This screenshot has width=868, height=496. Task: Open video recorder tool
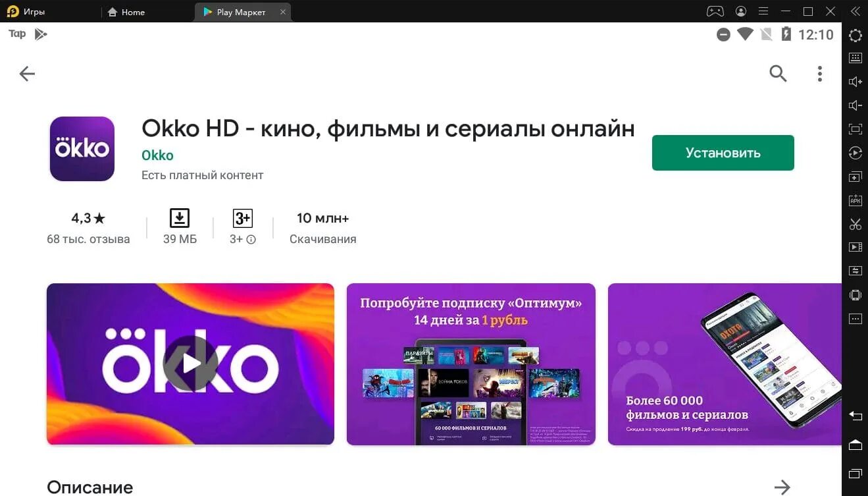855,247
